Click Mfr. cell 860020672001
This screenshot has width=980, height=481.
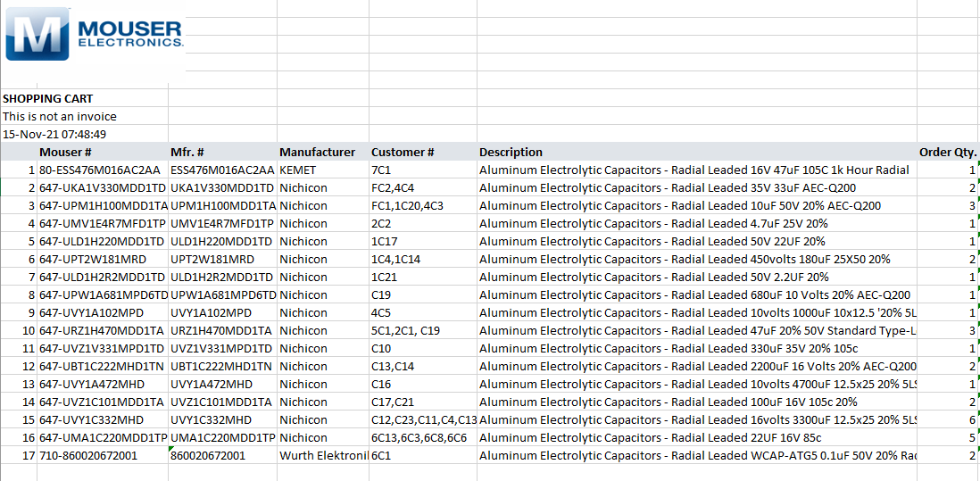(x=208, y=456)
